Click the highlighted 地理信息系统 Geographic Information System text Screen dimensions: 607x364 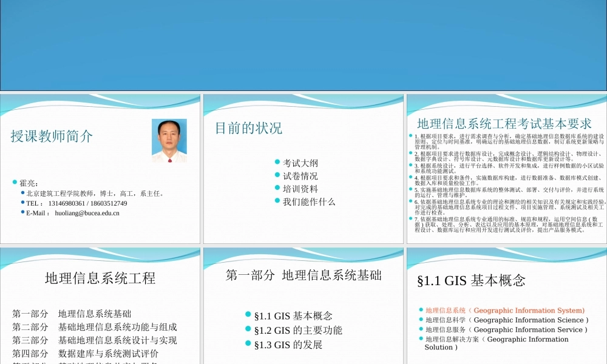coord(504,310)
